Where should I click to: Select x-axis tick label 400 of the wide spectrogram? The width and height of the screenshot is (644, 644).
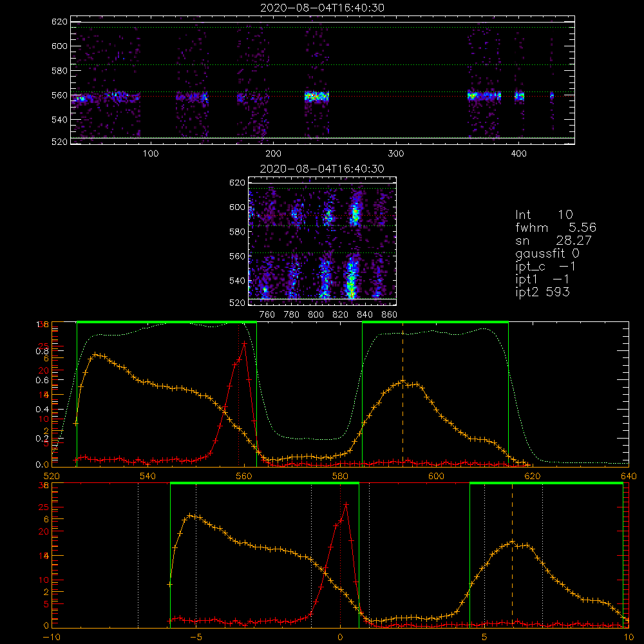coord(518,154)
